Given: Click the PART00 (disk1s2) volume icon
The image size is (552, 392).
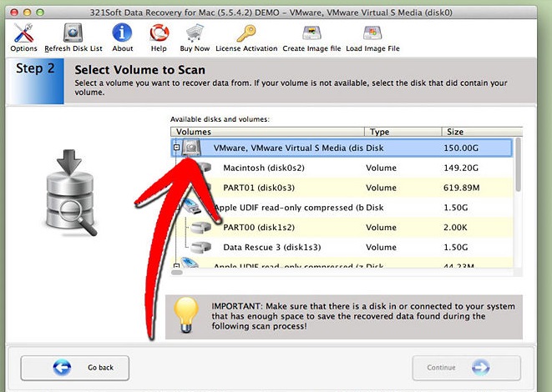Looking at the screenshot, I should click(x=200, y=227).
